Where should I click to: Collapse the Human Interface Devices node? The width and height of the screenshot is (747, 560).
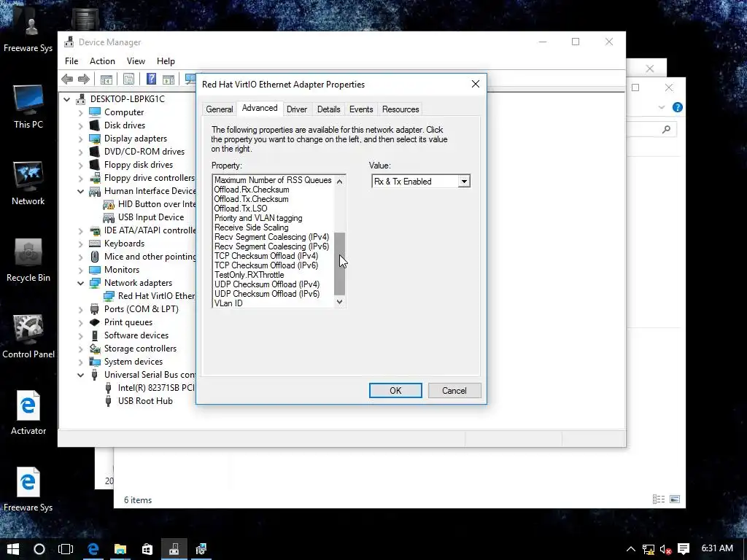tap(80, 191)
